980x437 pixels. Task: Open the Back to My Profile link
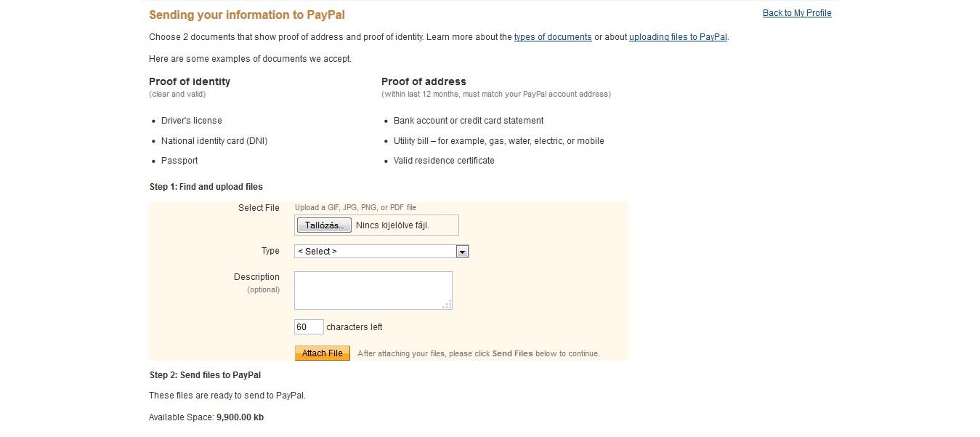(797, 13)
